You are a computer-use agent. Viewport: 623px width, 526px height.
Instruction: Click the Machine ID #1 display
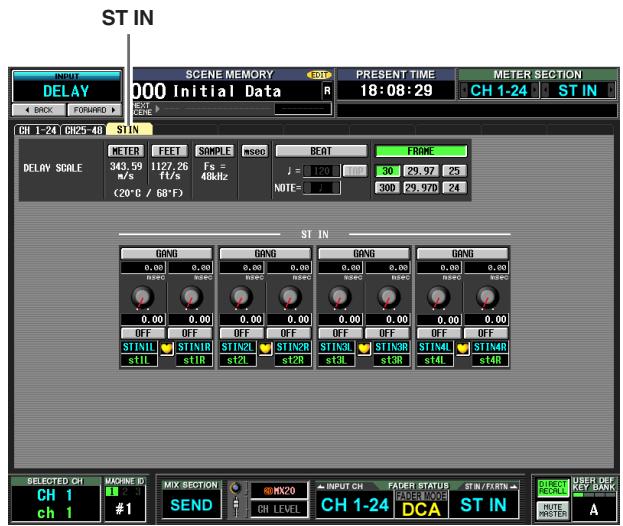click(124, 508)
